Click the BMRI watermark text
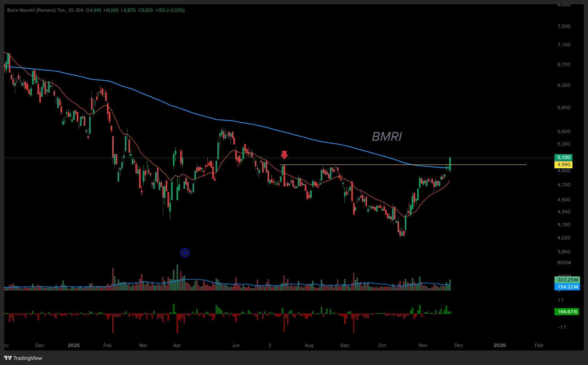The image size is (588, 365). pos(386,136)
